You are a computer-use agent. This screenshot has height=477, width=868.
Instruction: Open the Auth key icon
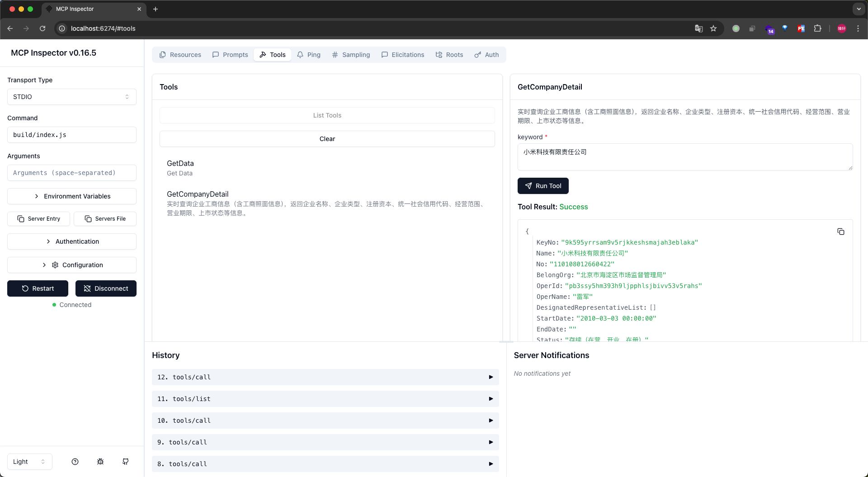pyautogui.click(x=478, y=55)
